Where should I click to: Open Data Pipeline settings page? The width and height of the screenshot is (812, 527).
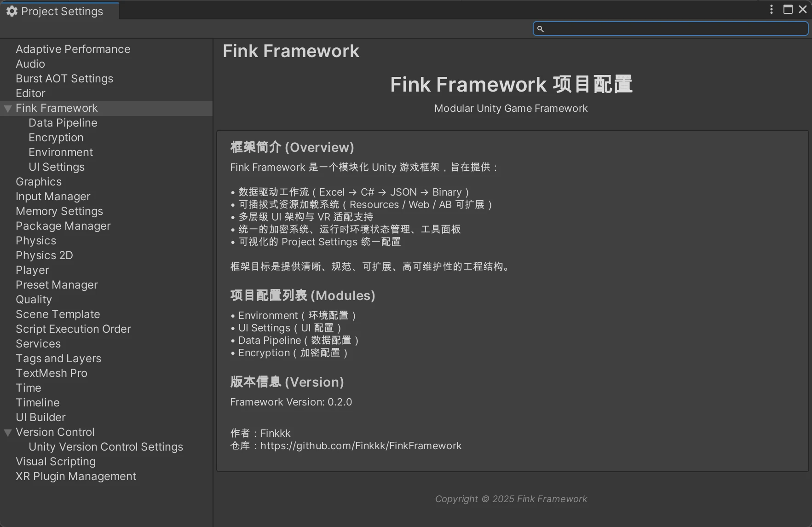point(63,123)
